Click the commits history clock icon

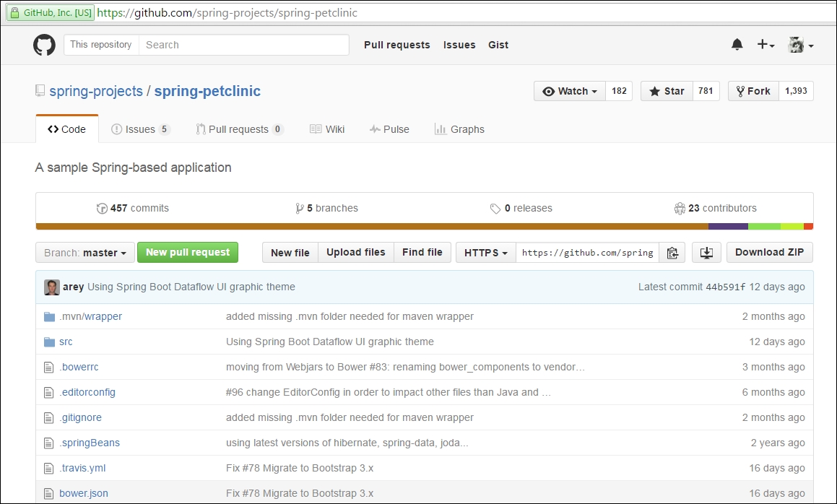click(101, 208)
